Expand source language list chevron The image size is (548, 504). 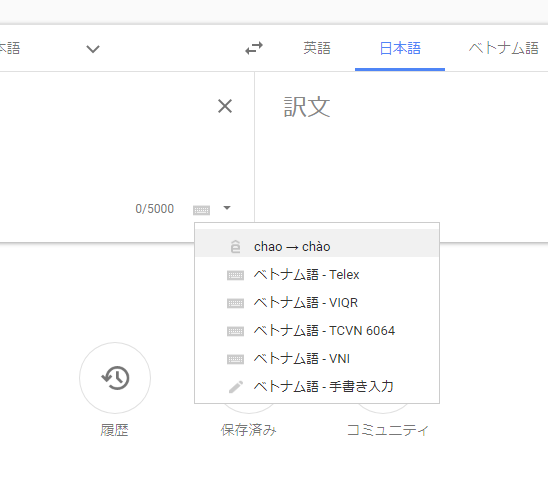(x=93, y=49)
